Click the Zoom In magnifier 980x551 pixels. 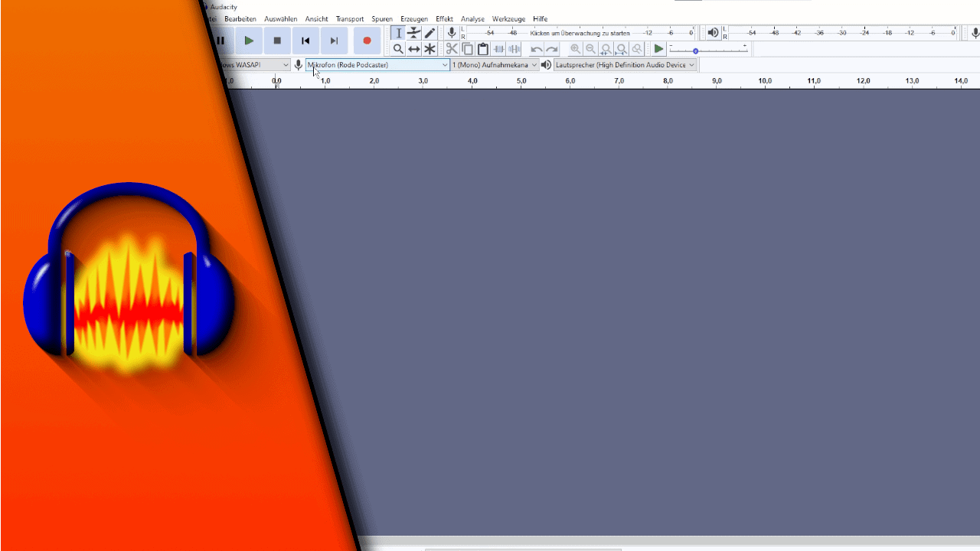(575, 49)
